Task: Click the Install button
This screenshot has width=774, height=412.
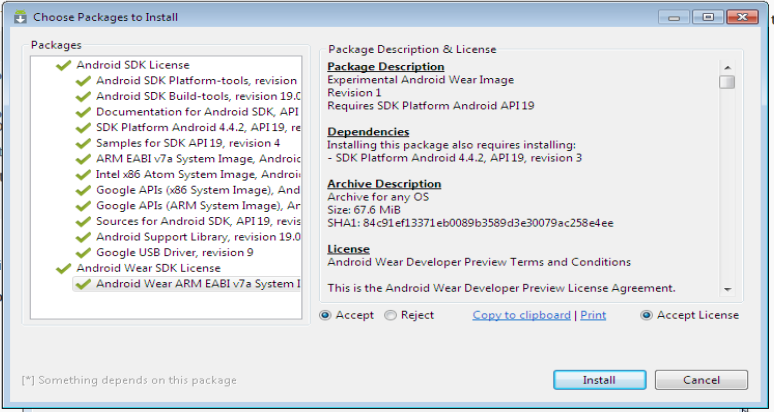Action: pos(599,380)
